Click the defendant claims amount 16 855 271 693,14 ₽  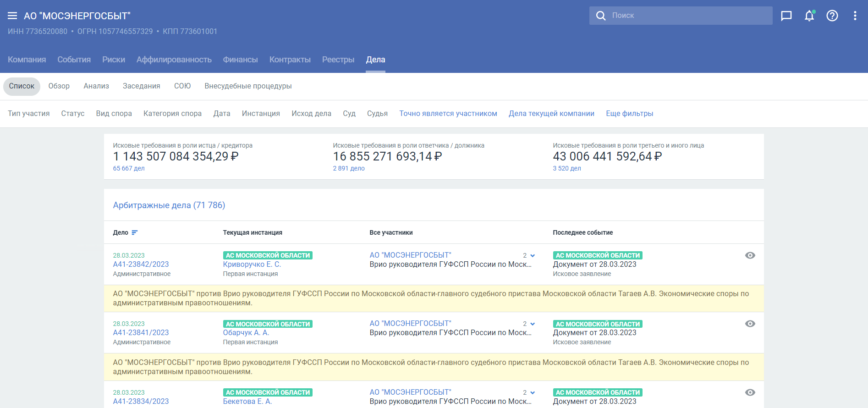[388, 156]
